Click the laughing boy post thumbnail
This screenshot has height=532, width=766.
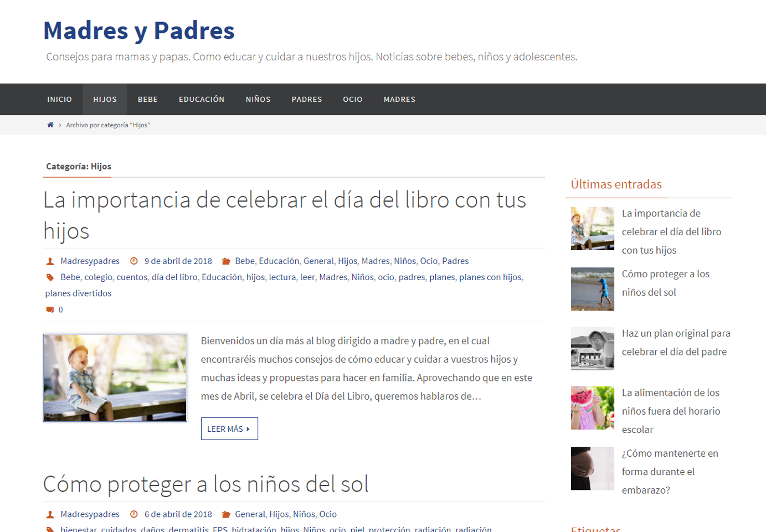pyautogui.click(x=115, y=378)
